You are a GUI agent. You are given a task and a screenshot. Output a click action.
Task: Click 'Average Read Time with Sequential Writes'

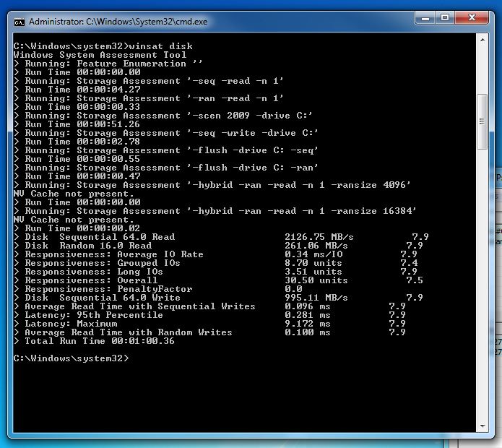click(x=140, y=306)
